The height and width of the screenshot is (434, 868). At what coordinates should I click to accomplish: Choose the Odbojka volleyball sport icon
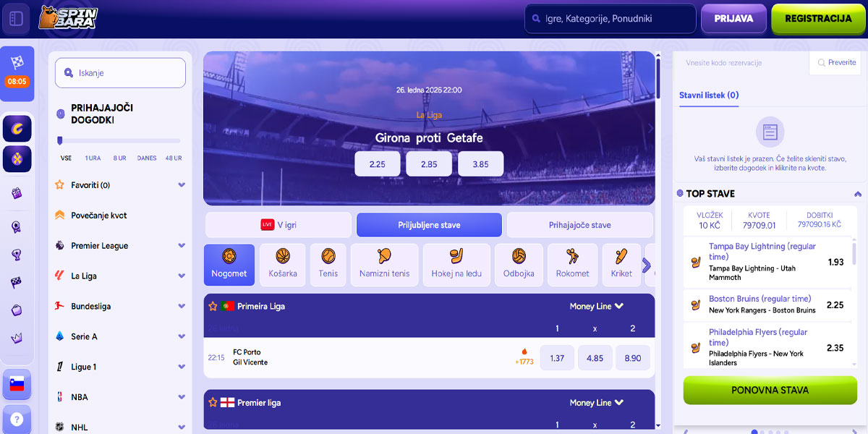coord(519,265)
